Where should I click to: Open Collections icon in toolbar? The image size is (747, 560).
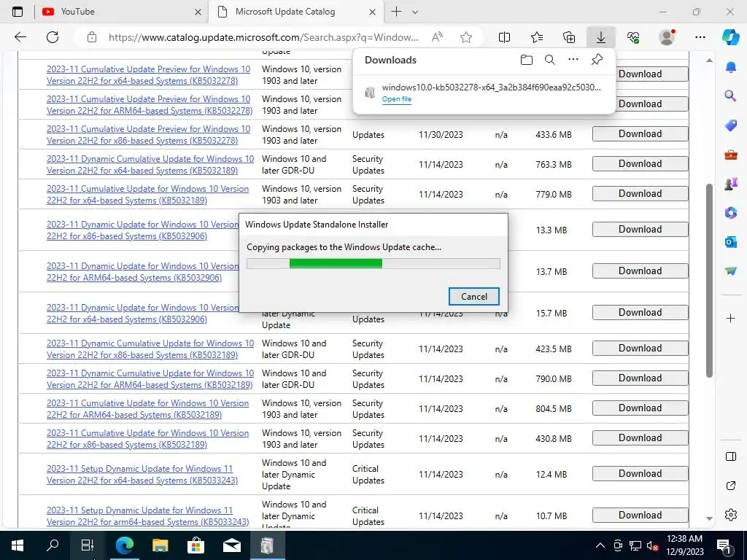(x=569, y=37)
